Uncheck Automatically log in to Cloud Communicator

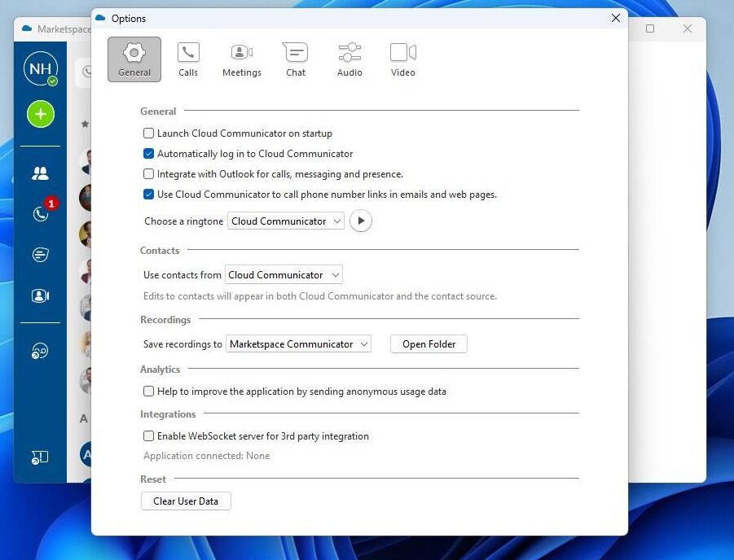click(148, 154)
